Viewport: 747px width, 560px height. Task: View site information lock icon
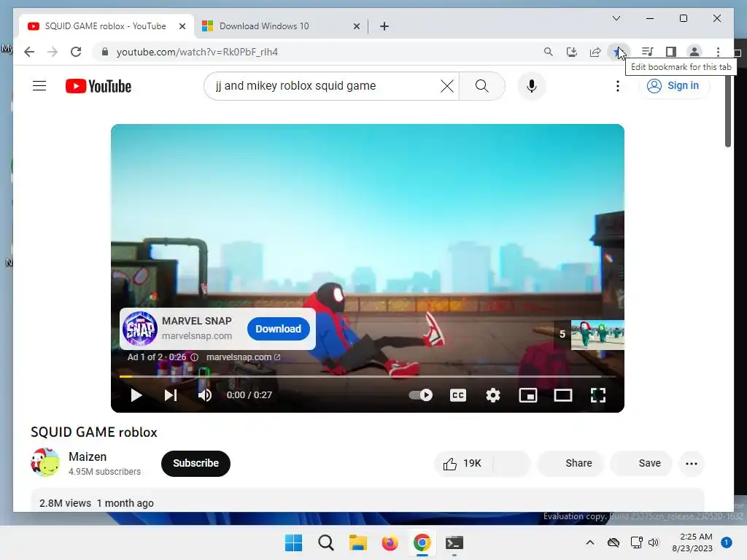[105, 52]
